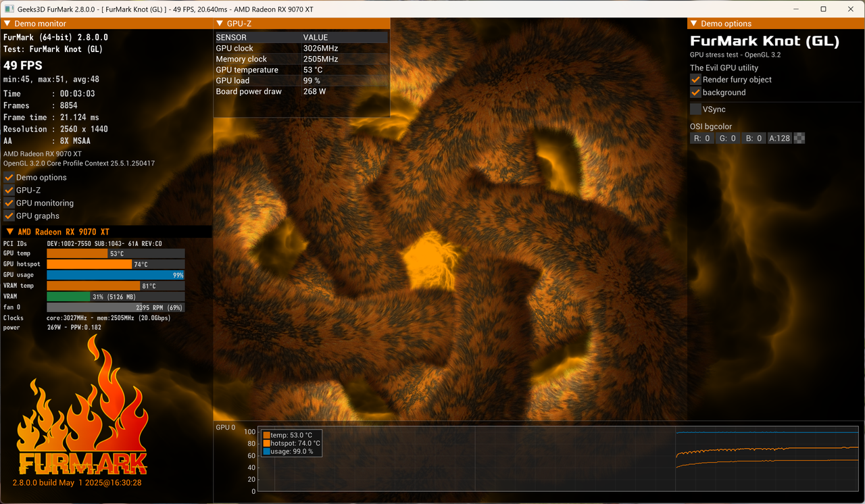Click the Frame time 21.124 ms line

coord(51,118)
